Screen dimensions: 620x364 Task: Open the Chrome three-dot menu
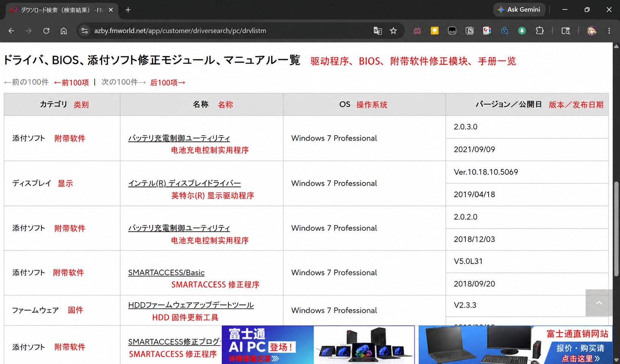(609, 31)
